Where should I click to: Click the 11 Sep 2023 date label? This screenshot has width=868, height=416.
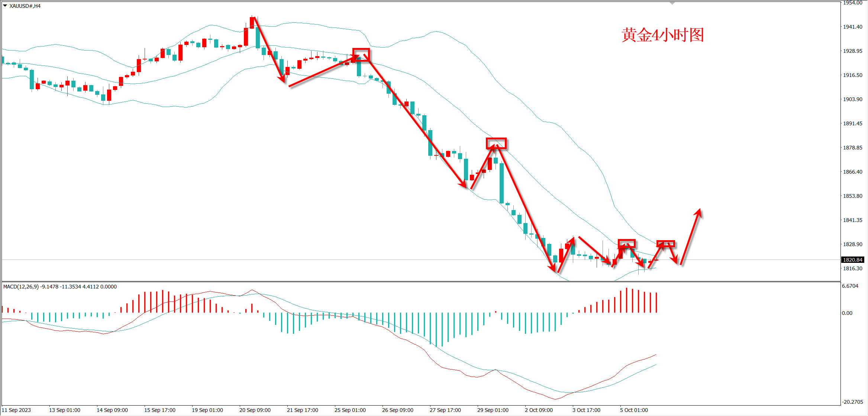click(16, 410)
